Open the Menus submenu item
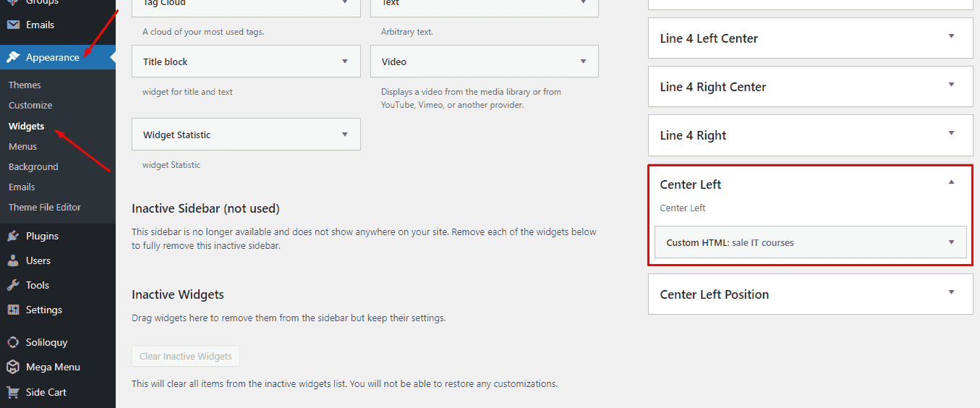The image size is (980, 408). tap(22, 146)
